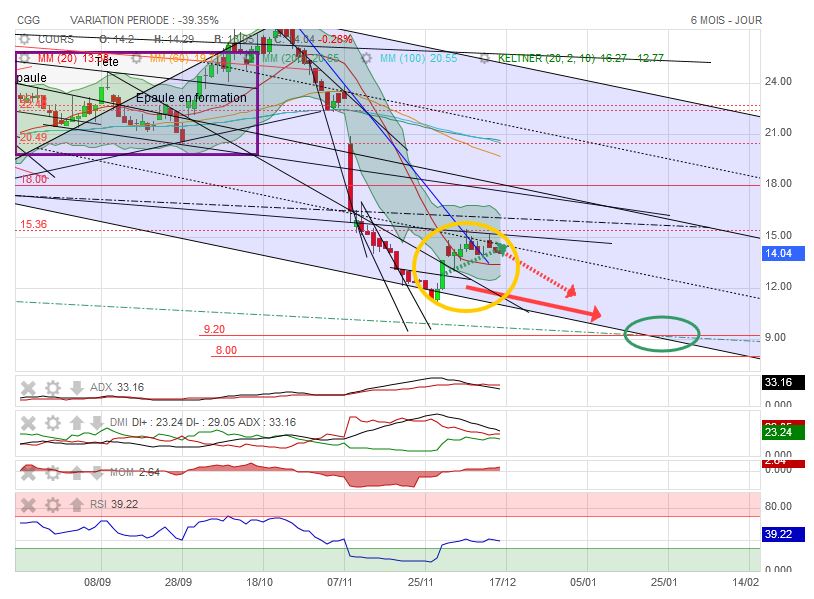Click the ADX 33.16 black value tag
Viewport: 814px width, 599px height.
click(x=783, y=383)
